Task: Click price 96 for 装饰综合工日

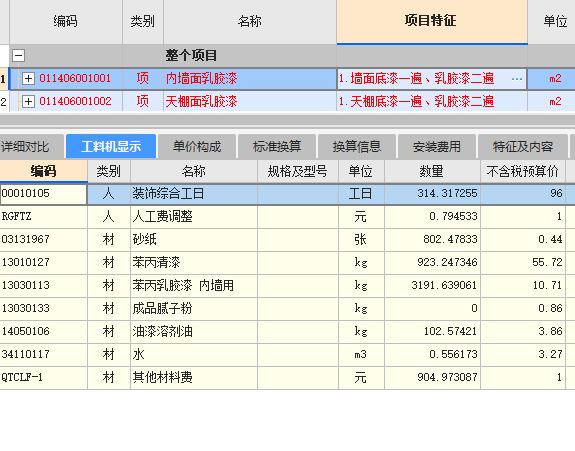Action: pos(523,194)
